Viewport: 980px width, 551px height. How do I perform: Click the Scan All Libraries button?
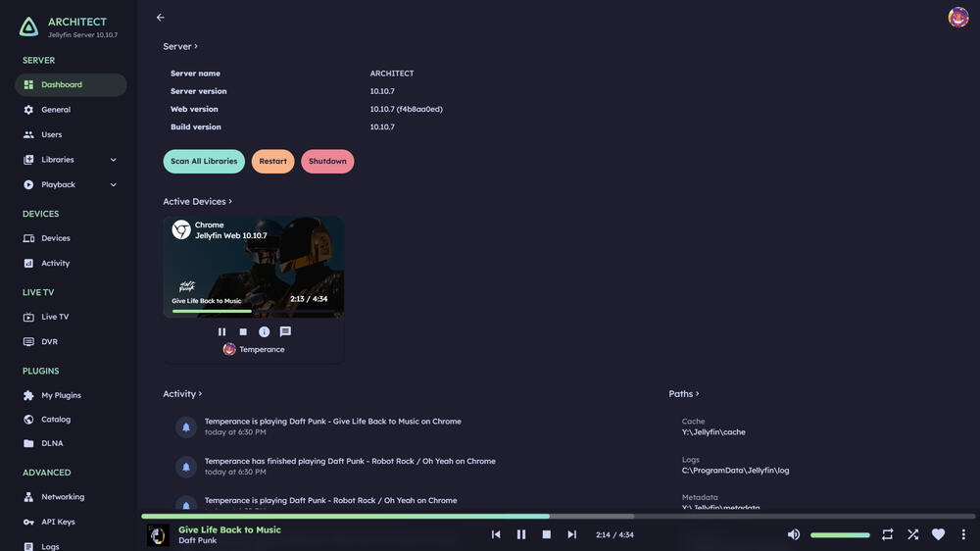click(204, 162)
